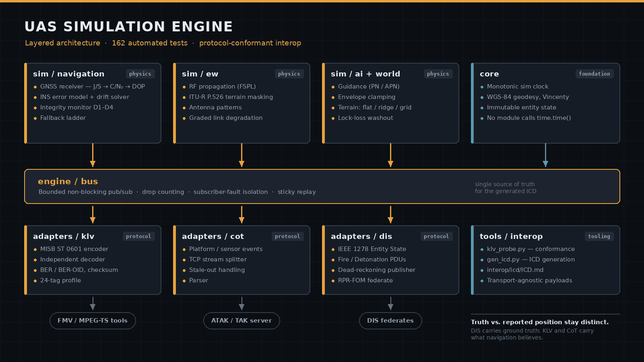Click the "UAS SIMULATION ENGINE" title

pos(129,27)
